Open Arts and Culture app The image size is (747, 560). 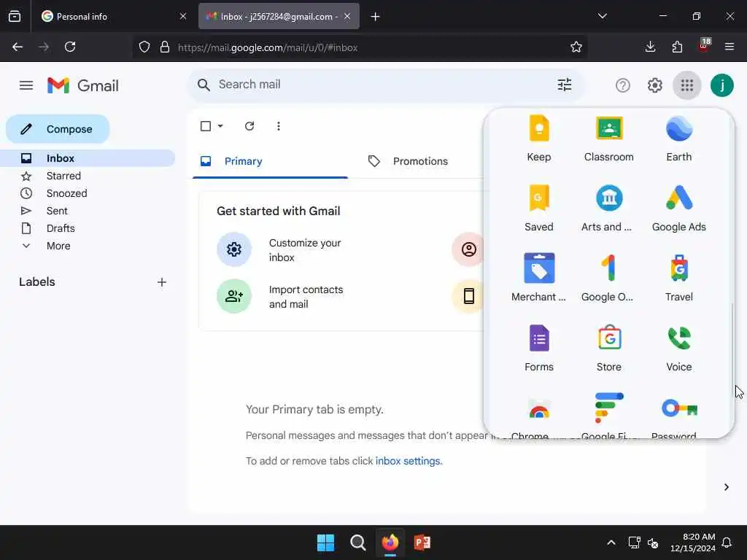(609, 208)
